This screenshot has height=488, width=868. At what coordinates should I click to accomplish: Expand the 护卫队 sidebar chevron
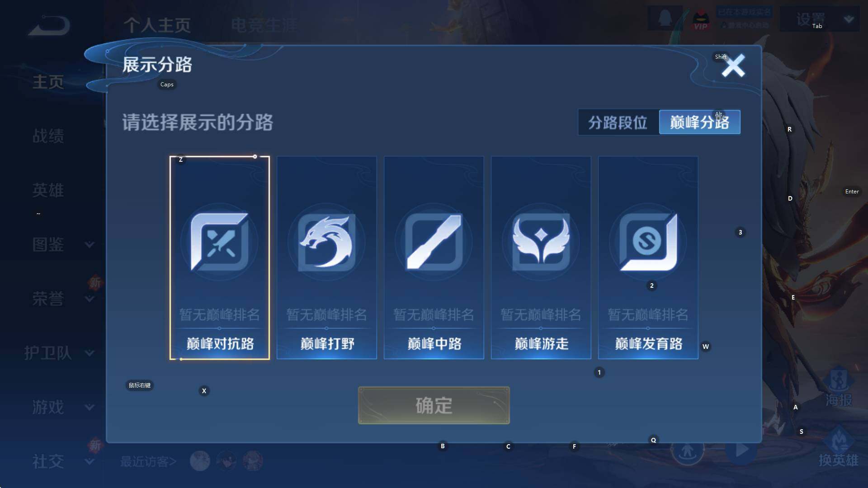tap(90, 353)
